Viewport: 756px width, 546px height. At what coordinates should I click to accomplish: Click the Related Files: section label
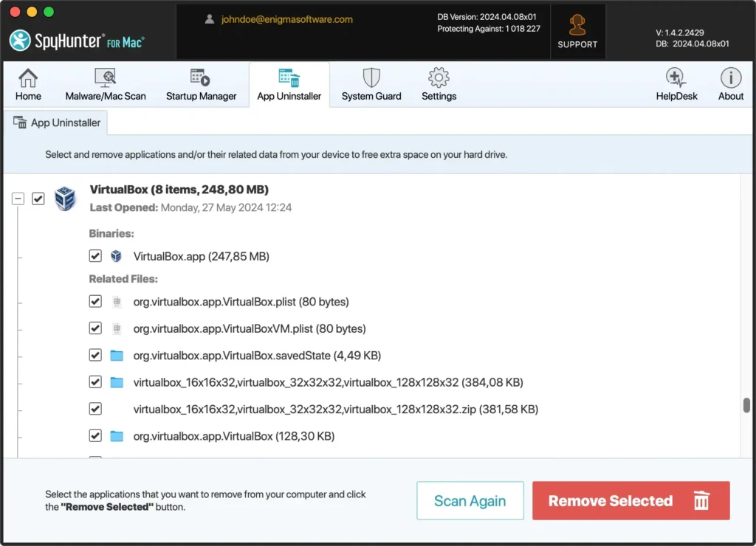(123, 279)
